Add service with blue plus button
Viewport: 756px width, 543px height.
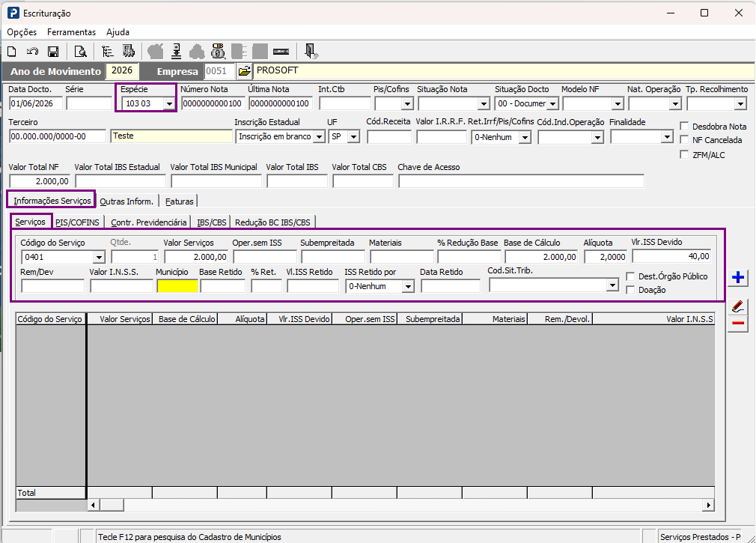[738, 277]
